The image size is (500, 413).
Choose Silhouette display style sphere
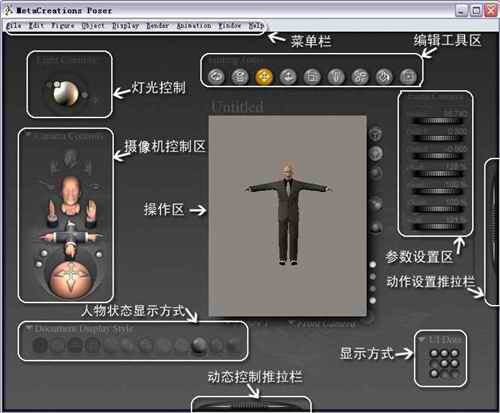(40, 345)
